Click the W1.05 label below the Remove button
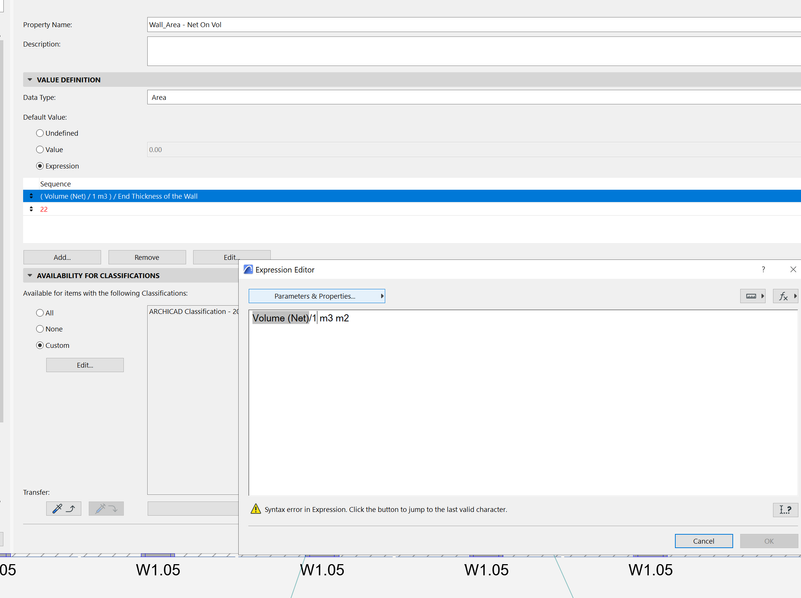This screenshot has height=598, width=801. tap(158, 570)
